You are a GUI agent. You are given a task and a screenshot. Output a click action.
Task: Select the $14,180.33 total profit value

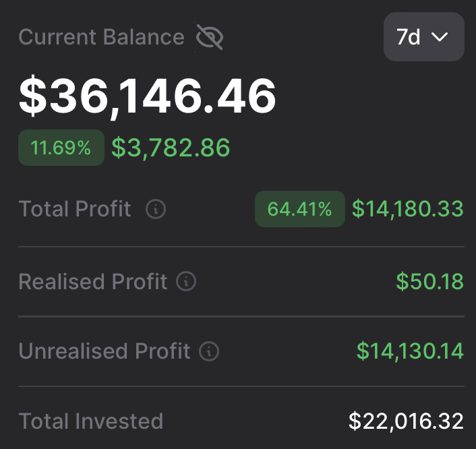coord(408,210)
